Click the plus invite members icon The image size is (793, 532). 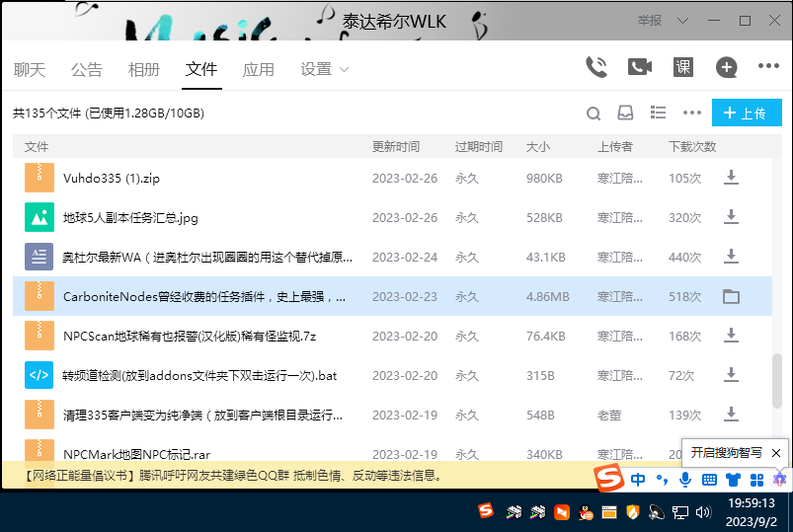(x=726, y=67)
